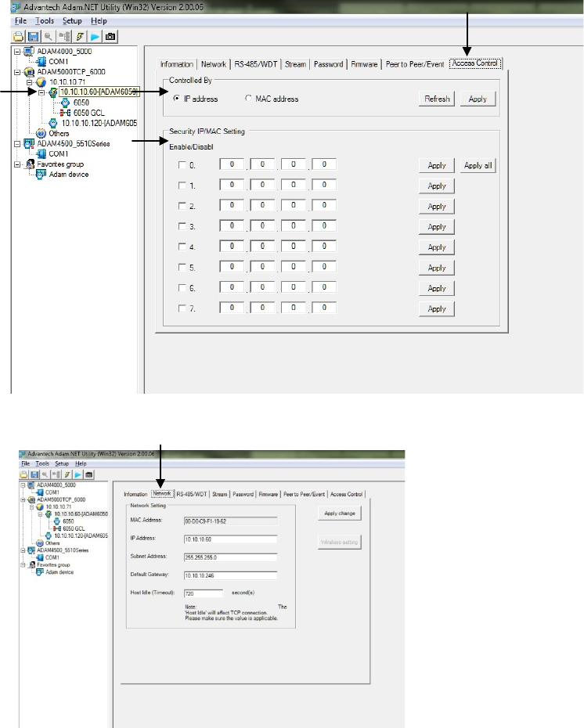
Task: Click the magnifier search icon in upper window toolbar
Action: coord(49,36)
